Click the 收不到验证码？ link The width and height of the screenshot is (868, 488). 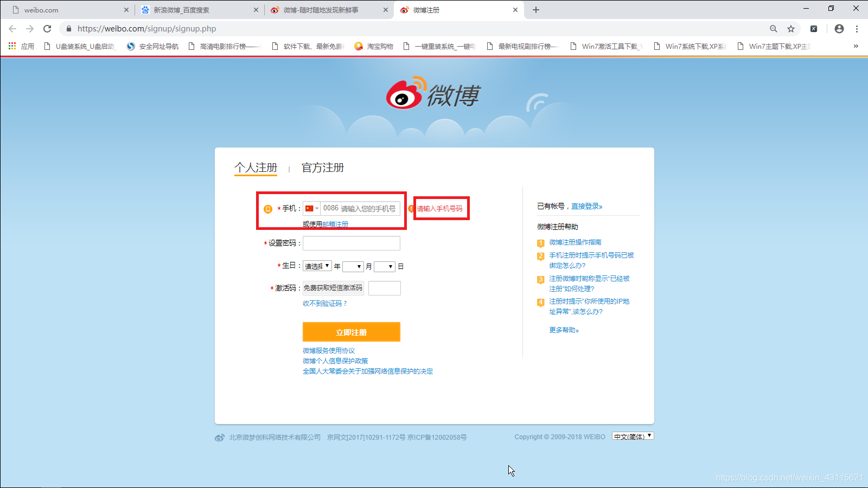[x=325, y=303]
